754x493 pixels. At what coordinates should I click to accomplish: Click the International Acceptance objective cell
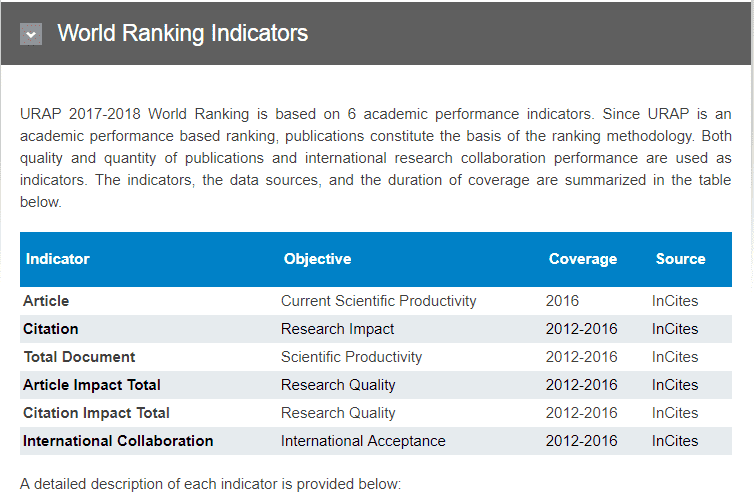(x=363, y=441)
